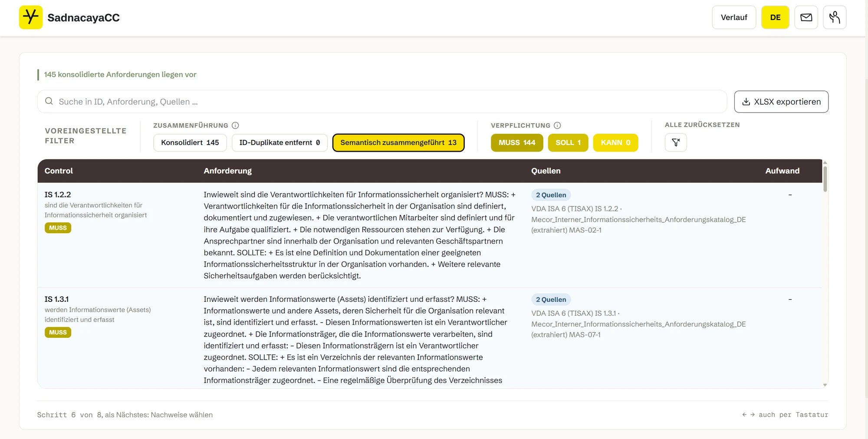Viewport: 868px width, 439px height.
Task: Click the Quellen column header
Action: (546, 171)
